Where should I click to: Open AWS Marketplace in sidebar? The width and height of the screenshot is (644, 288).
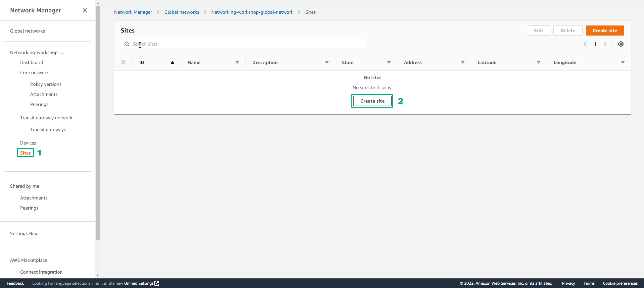[29, 260]
